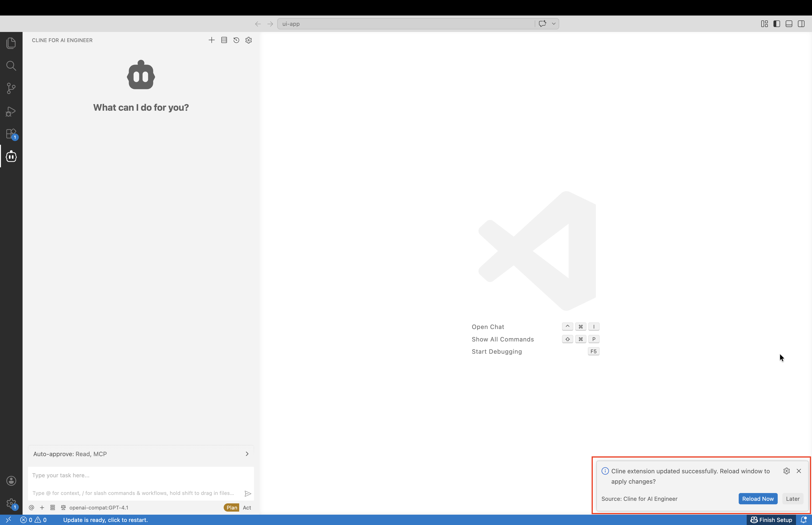Screen dimensions: 812x525
Task: Open task history in the Cline panel
Action: pos(236,40)
